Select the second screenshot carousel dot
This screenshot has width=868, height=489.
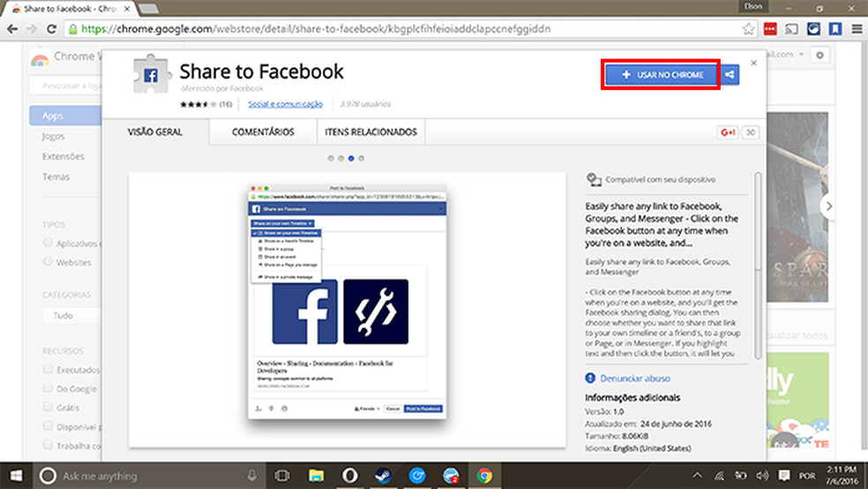pyautogui.click(x=341, y=158)
